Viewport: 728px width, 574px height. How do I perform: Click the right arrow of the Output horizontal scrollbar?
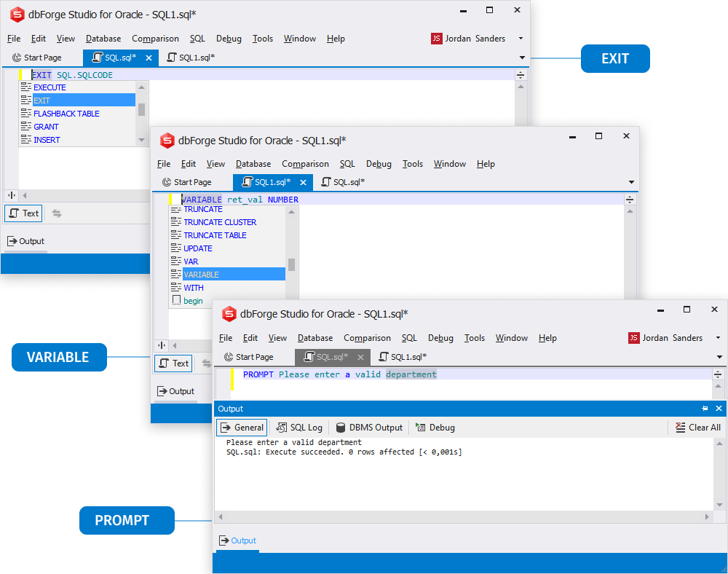[x=707, y=517]
